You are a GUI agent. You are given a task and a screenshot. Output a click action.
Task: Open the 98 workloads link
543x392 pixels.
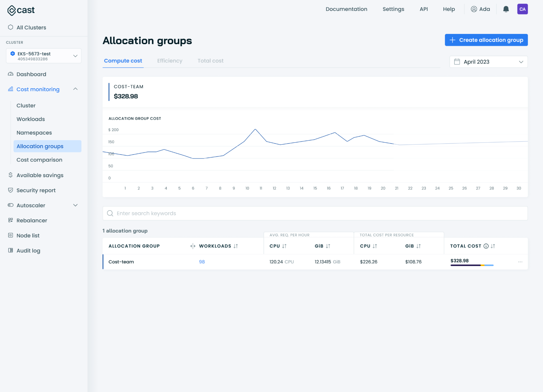202,262
